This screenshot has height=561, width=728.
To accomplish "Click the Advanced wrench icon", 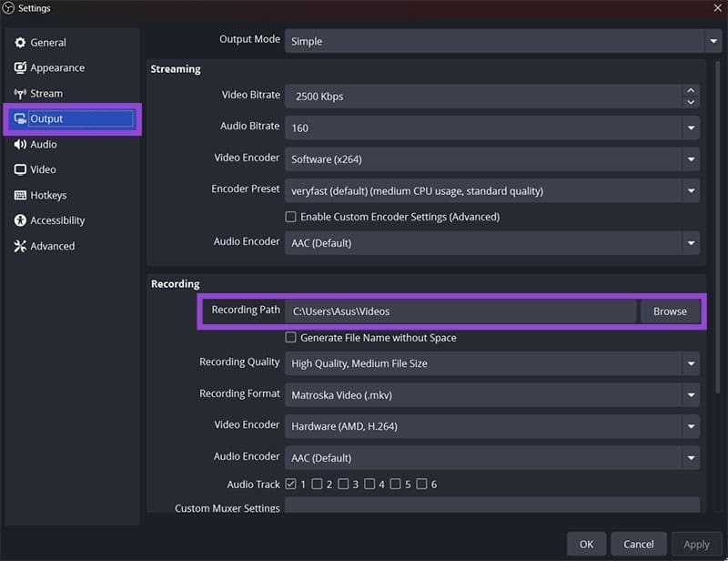I will pyautogui.click(x=19, y=246).
